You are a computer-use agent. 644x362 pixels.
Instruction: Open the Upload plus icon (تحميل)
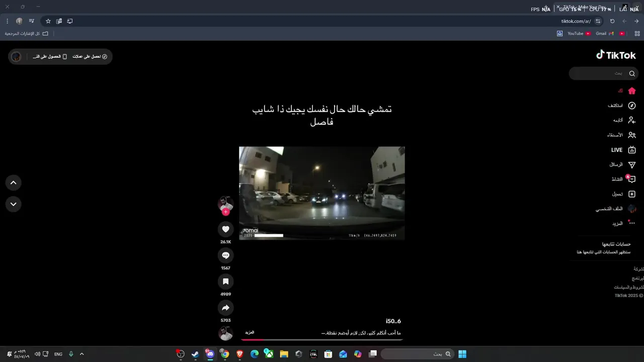pyautogui.click(x=632, y=194)
